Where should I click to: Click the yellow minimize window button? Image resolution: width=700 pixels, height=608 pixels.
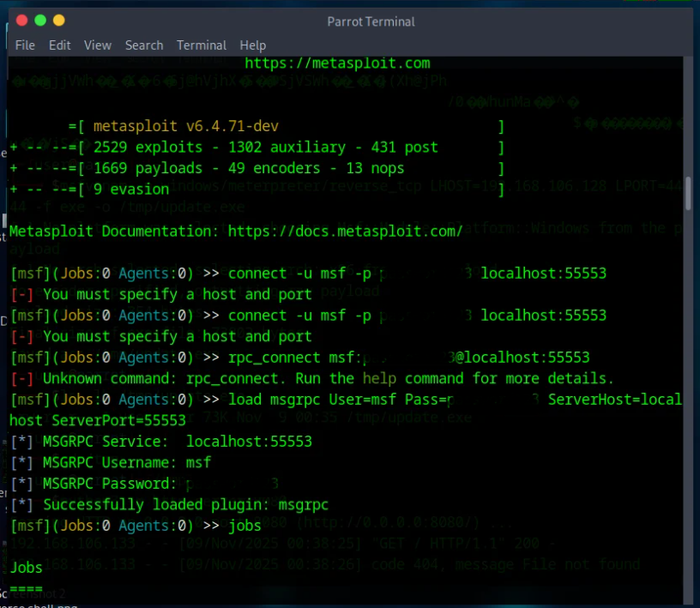[59, 21]
